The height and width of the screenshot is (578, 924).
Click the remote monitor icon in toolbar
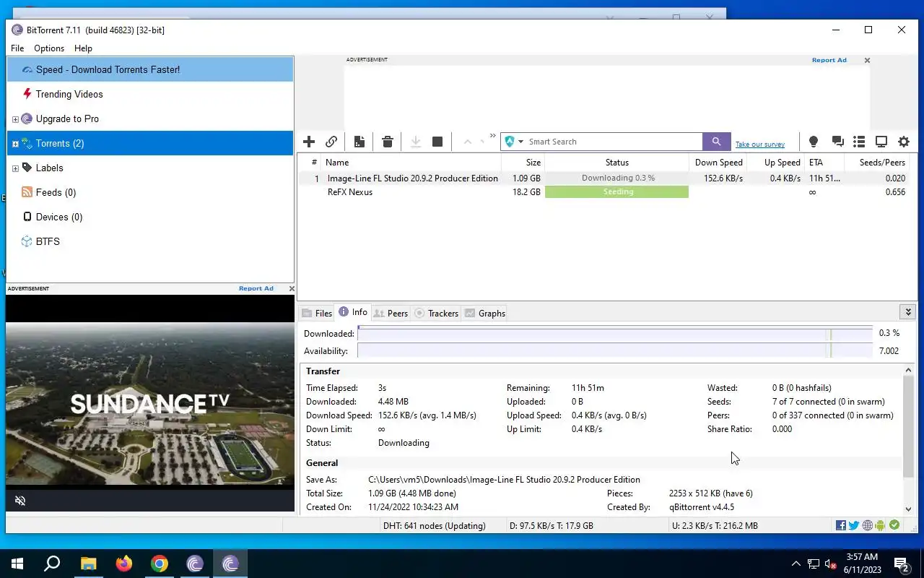click(x=881, y=142)
